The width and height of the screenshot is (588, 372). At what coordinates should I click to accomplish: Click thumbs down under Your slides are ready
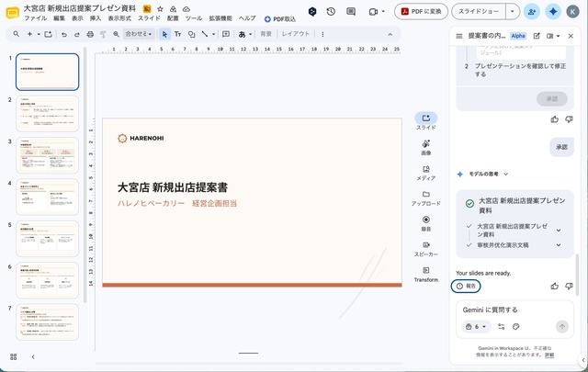(569, 287)
